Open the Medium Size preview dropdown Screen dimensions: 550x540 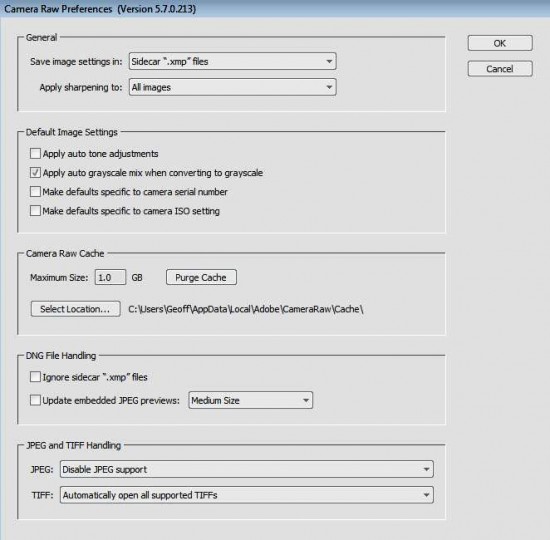(250, 400)
